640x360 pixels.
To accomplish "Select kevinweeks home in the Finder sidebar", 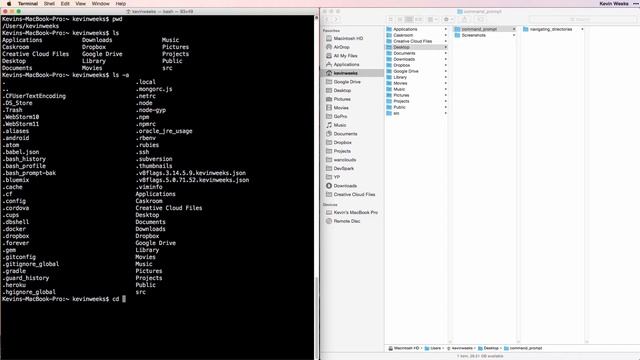I will [x=342, y=73].
